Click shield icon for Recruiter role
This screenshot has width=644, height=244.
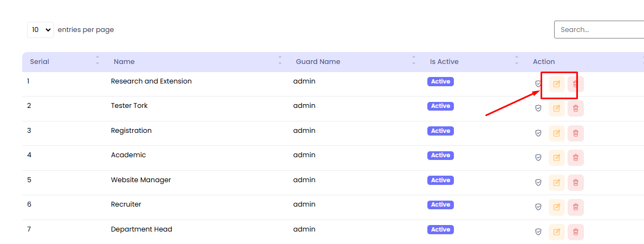point(538,207)
